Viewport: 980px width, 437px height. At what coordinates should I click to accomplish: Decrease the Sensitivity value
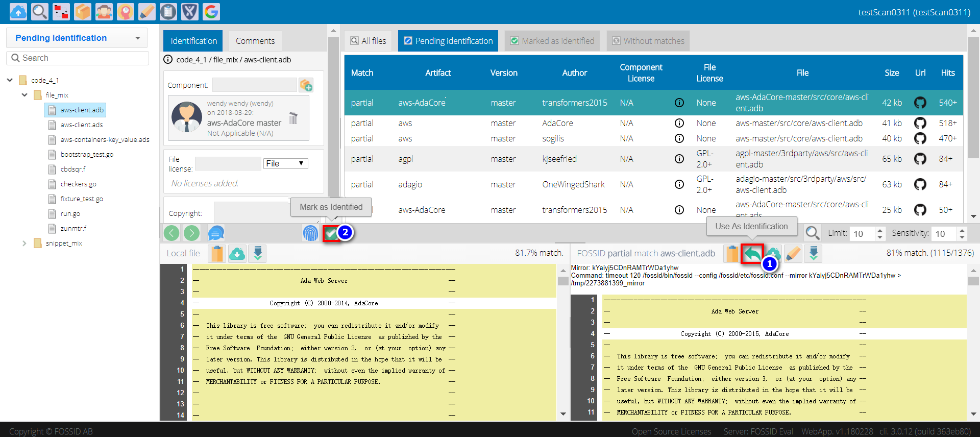tap(962, 237)
